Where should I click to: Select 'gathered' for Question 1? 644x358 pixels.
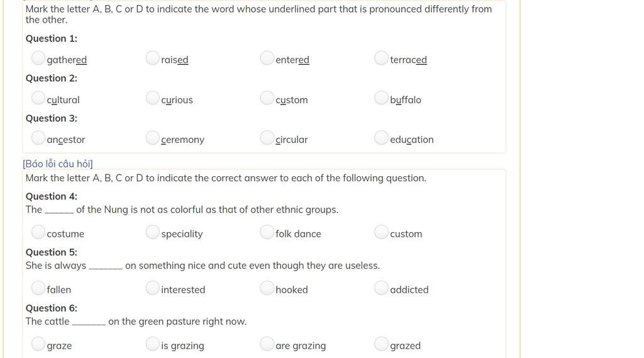(x=38, y=58)
